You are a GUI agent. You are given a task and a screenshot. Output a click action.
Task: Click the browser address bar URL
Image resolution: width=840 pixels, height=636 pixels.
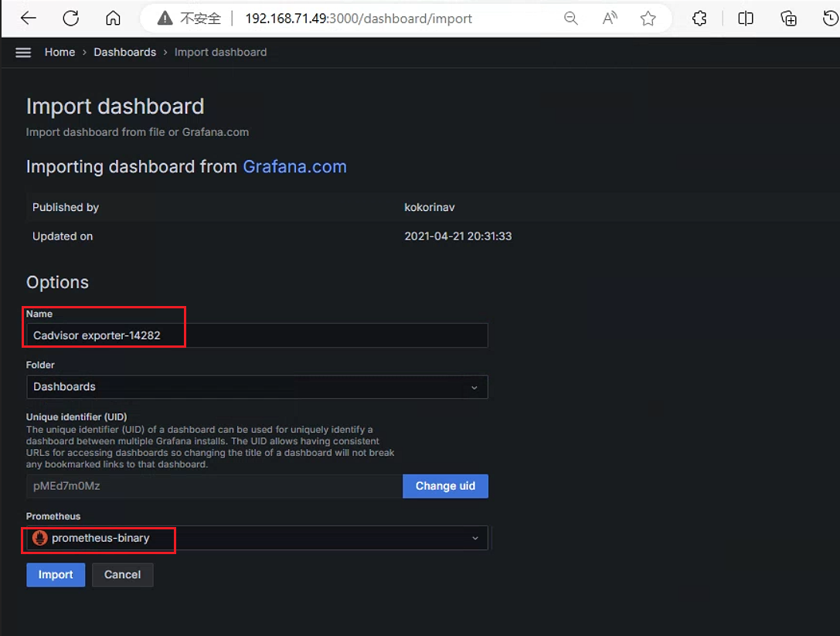359,19
